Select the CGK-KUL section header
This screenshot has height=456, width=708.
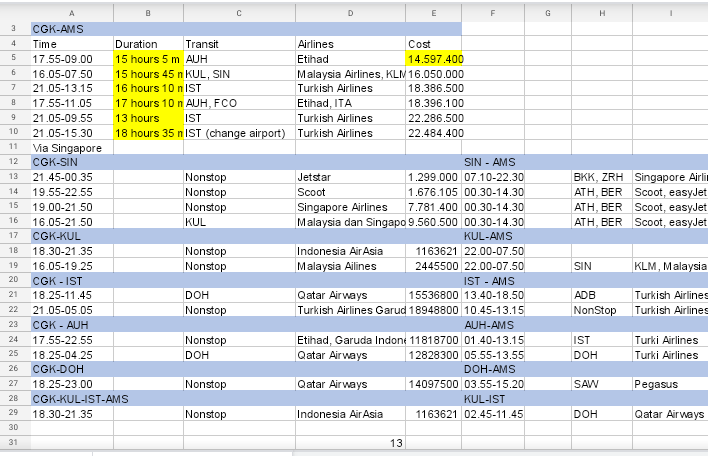(72, 236)
